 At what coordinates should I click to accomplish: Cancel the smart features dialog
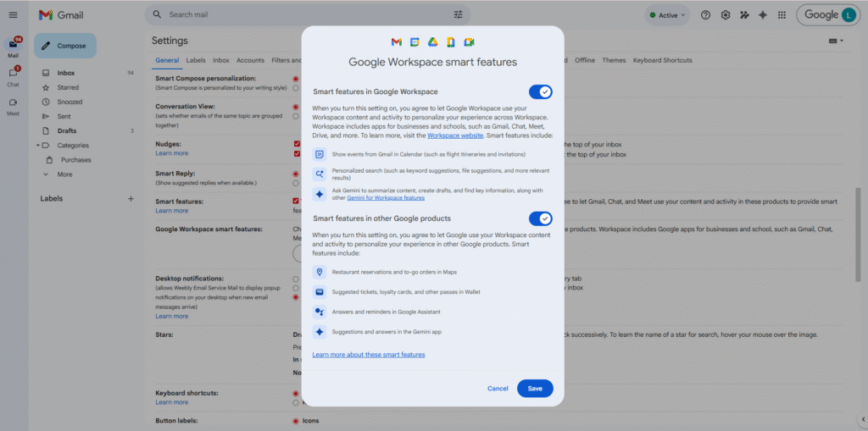[x=498, y=389]
